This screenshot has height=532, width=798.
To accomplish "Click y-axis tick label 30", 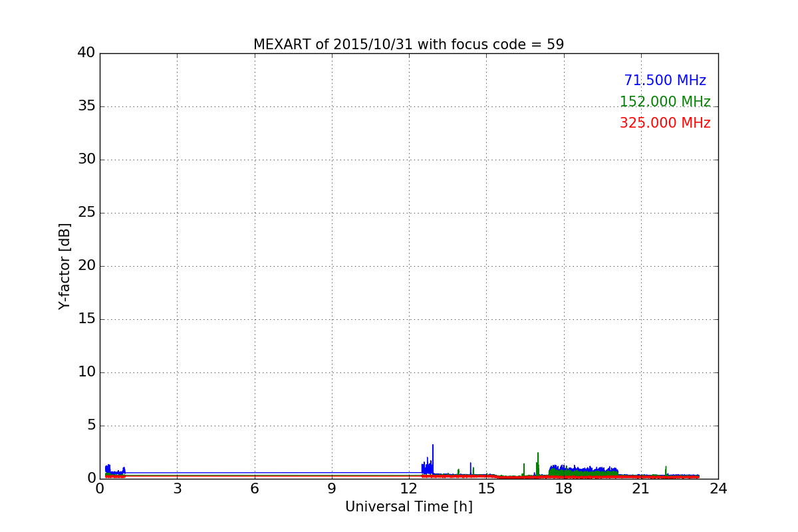I will 86,160.
